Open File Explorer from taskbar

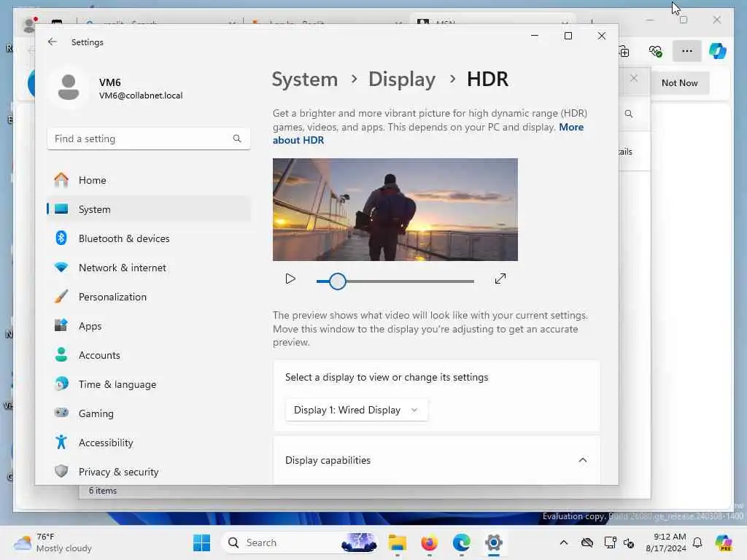397,542
